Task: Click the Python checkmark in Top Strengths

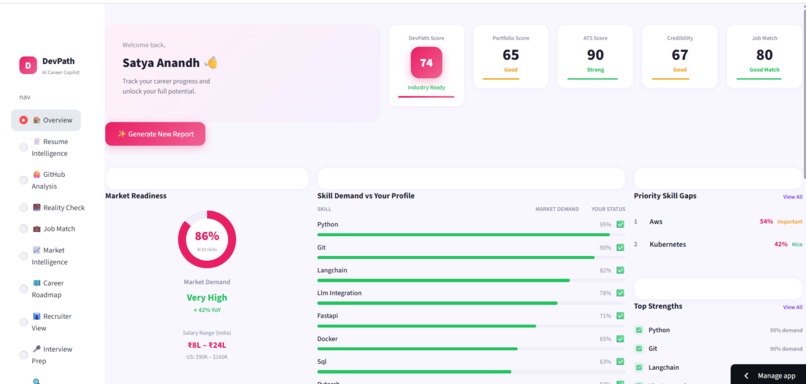Action: pyautogui.click(x=639, y=330)
